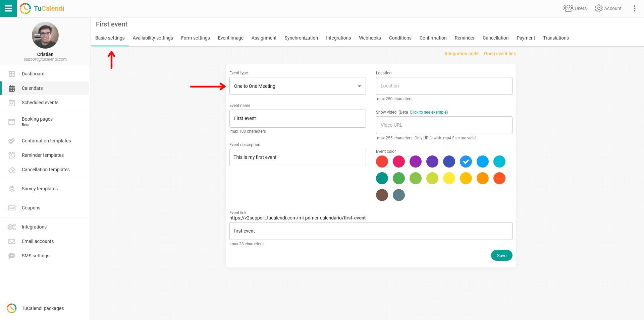Expand the Event type dropdown
Screen dimensions: 644x320
(x=359, y=86)
